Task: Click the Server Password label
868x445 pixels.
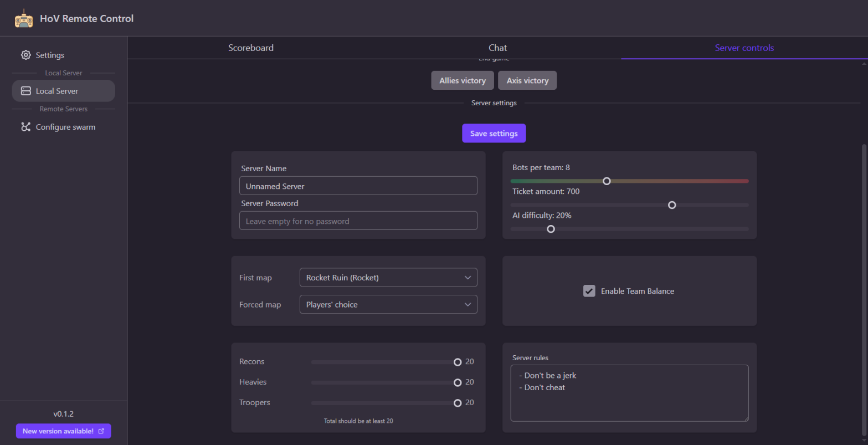Action: tap(270, 203)
